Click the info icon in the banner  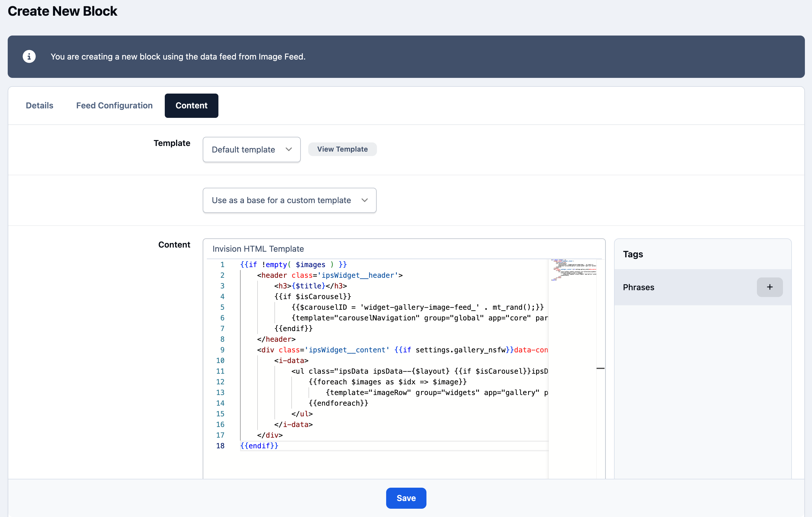[29, 56]
